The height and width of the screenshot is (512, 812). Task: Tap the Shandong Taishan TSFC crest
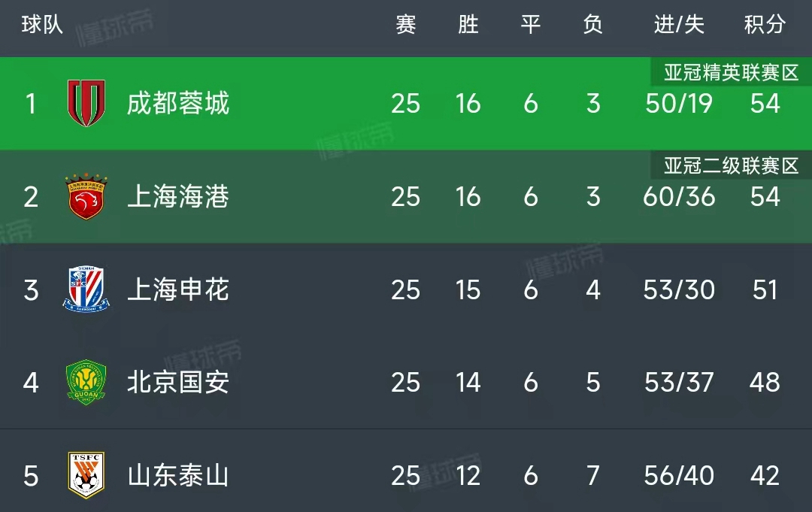click(86, 475)
